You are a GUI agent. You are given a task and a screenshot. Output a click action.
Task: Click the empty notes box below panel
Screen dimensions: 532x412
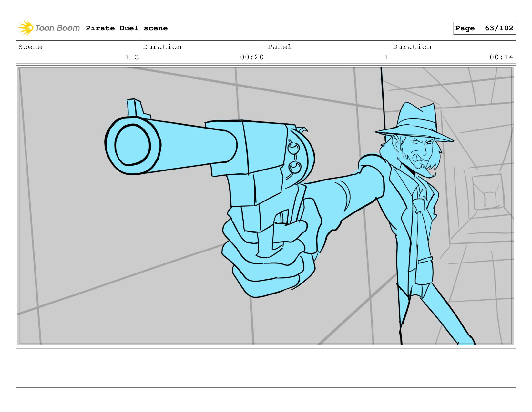[x=266, y=368]
